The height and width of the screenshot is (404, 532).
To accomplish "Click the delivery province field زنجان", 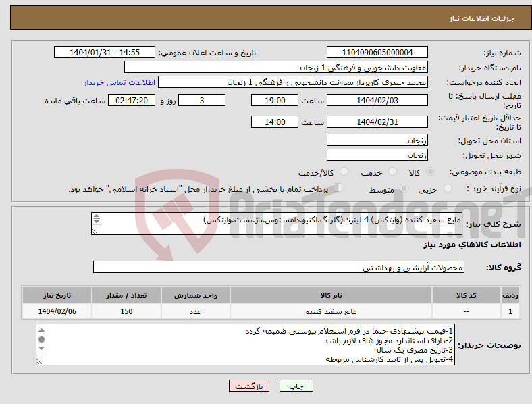I will click(x=377, y=141).
